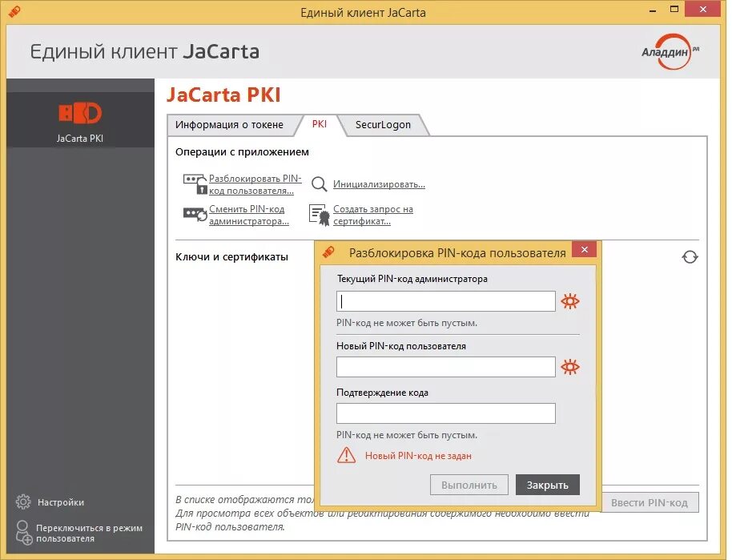Focus the Текущий PIN-код администратора field
Screen dimensions: 732x560
(446, 301)
